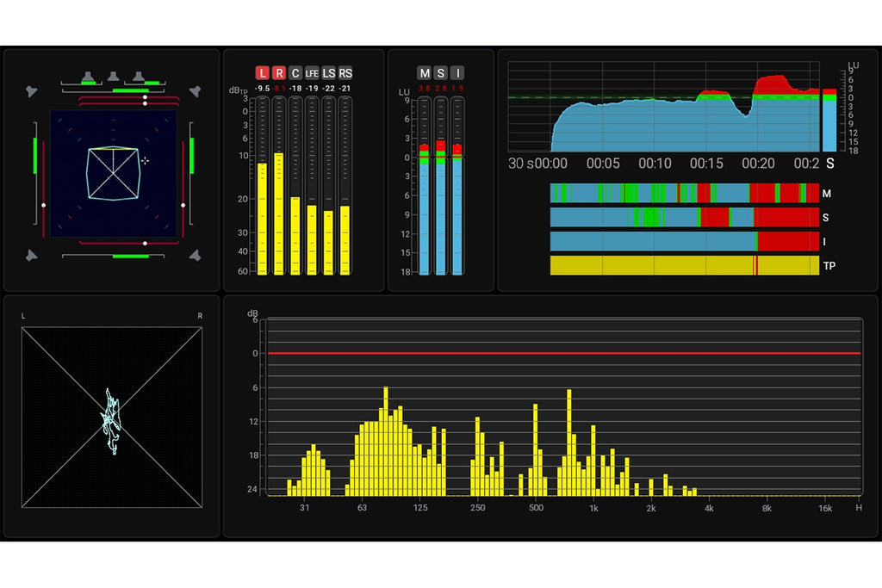Click the loudness history graph area

664,107
